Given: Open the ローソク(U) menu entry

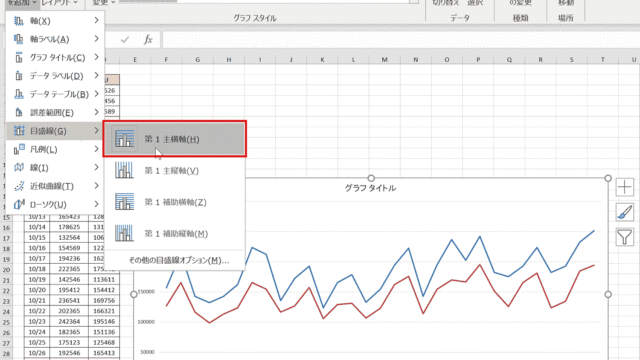Looking at the screenshot, I should pyautogui.click(x=55, y=204).
